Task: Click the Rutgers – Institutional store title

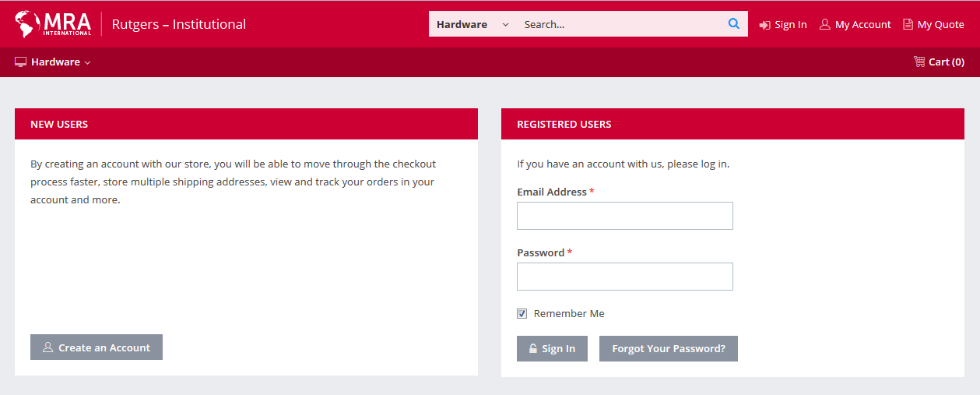Action: tap(179, 24)
